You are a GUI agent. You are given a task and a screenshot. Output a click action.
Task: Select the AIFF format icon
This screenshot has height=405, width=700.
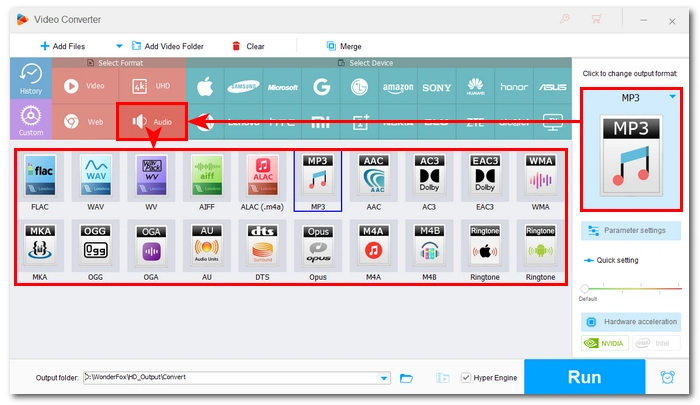coord(207,176)
